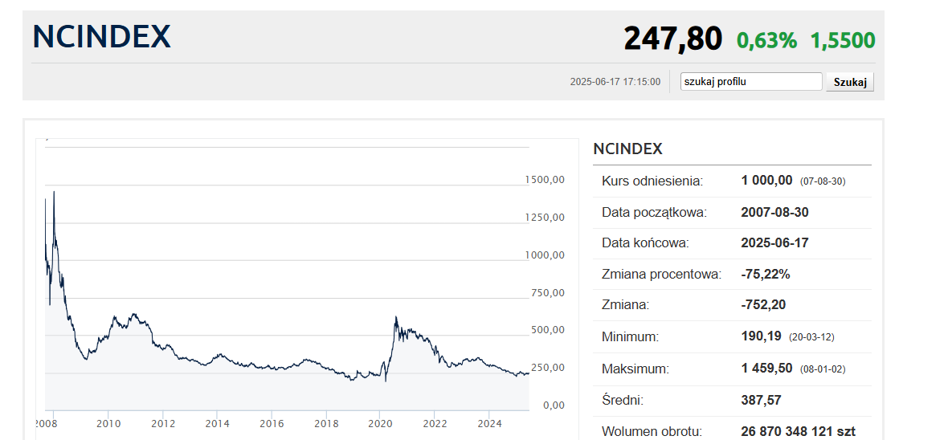This screenshot has height=440, width=948.
Task: Click the 'szukaj profilu' search field
Action: [751, 82]
